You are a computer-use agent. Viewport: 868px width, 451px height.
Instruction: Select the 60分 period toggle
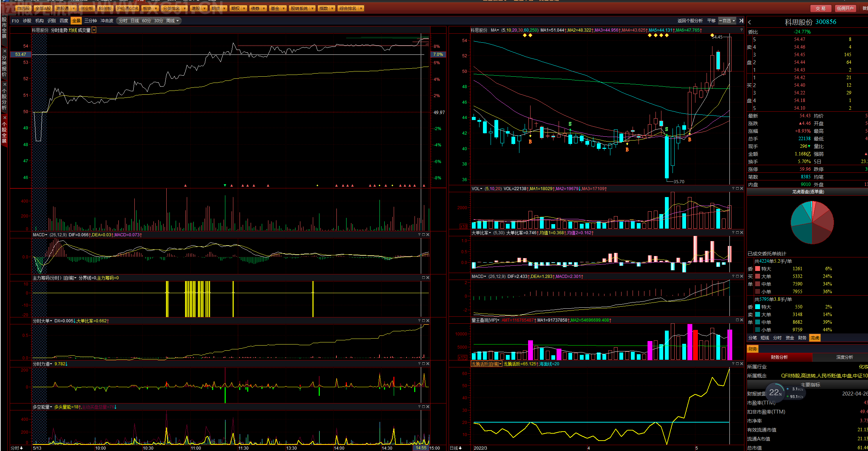(147, 21)
